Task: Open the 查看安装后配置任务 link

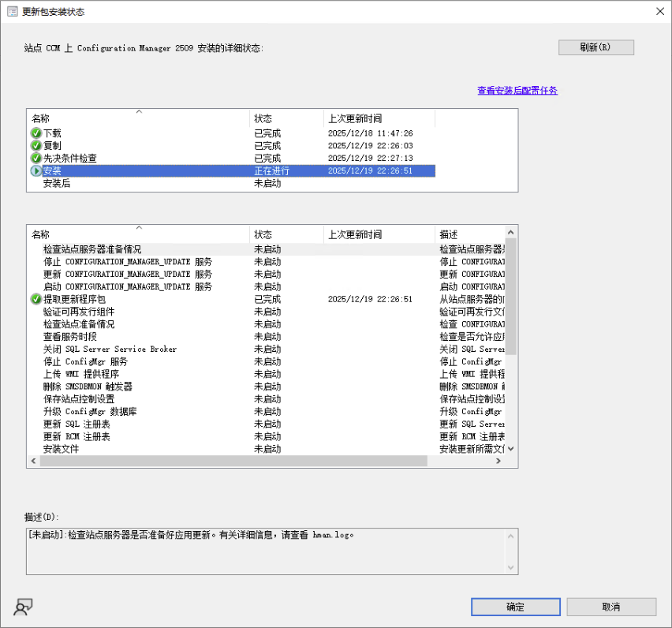Action: click(x=517, y=91)
